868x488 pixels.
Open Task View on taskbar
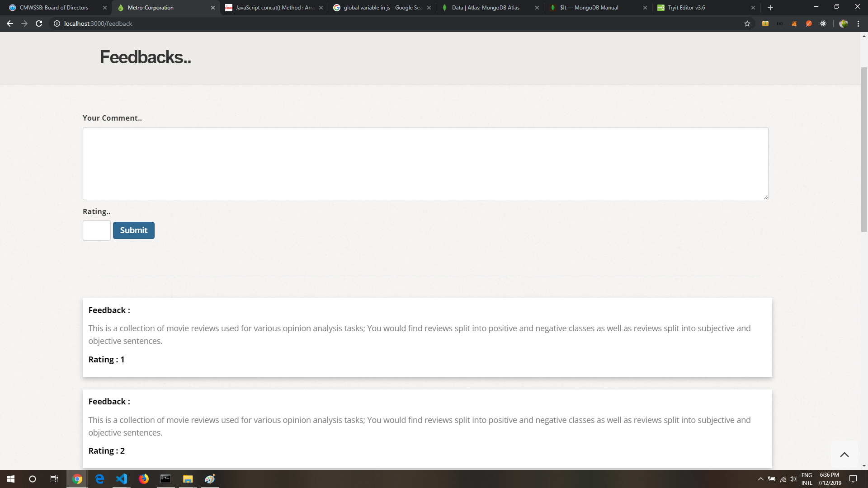pyautogui.click(x=54, y=479)
